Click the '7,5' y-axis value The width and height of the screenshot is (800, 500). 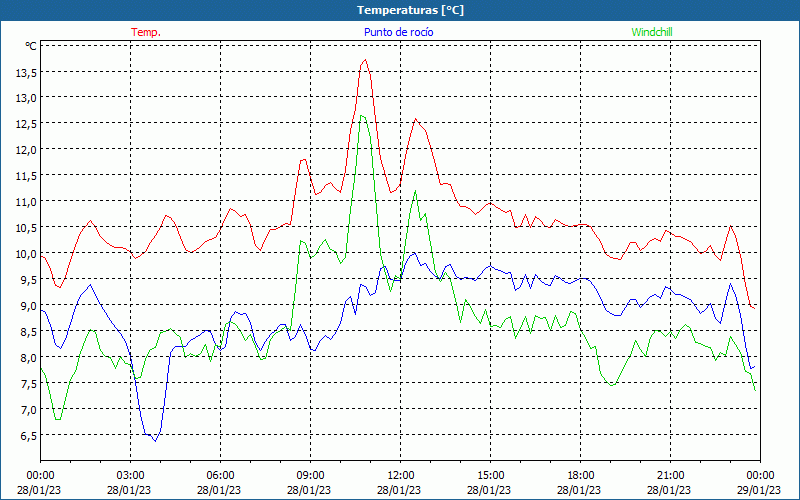click(29, 384)
